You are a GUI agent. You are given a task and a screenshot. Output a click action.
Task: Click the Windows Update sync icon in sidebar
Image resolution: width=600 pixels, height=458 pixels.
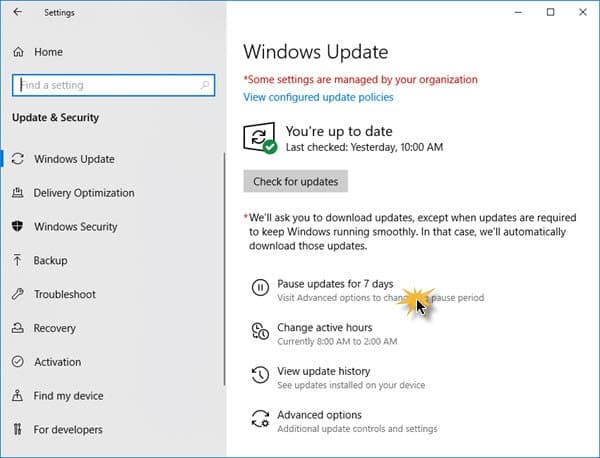click(18, 159)
